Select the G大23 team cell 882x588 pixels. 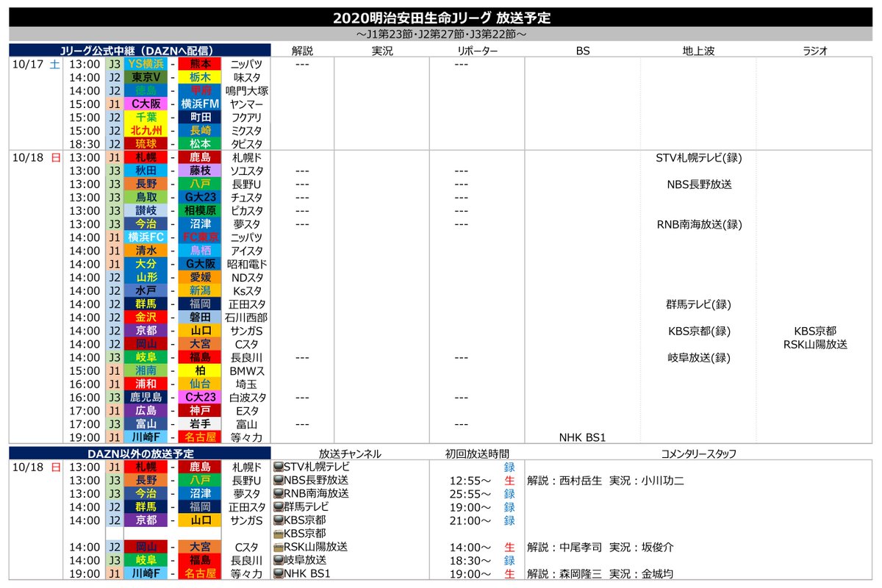[200, 197]
